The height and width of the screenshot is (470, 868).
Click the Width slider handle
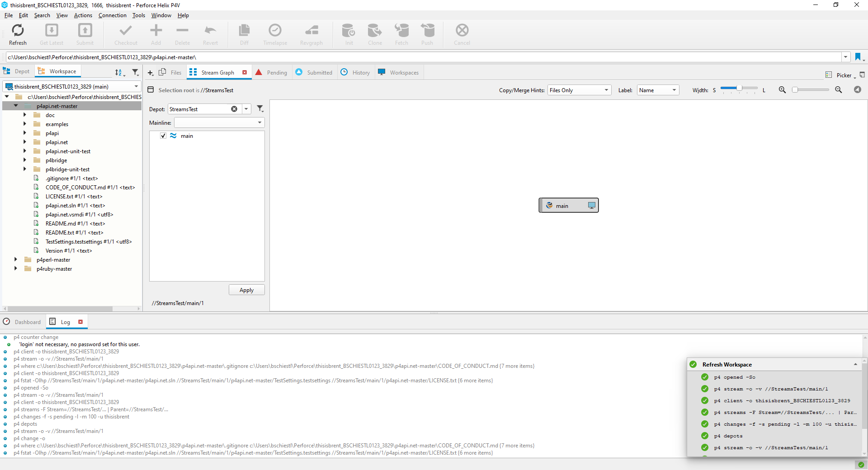click(739, 88)
